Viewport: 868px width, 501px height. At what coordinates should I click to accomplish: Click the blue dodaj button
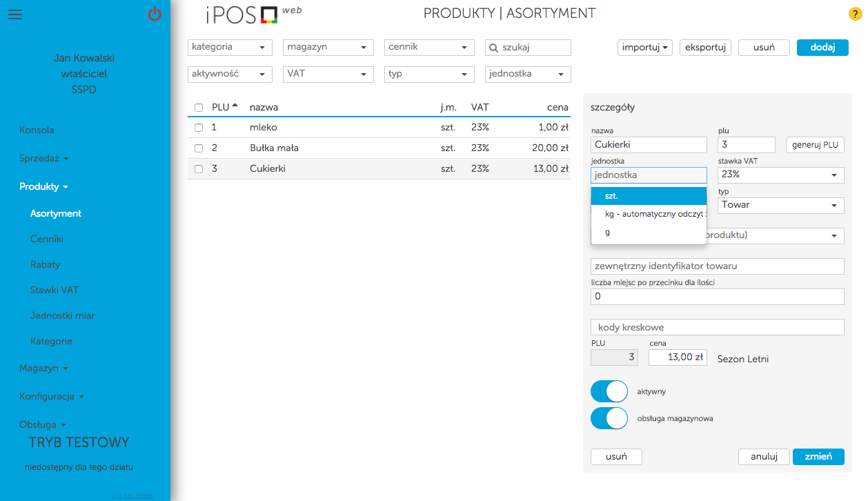point(822,47)
